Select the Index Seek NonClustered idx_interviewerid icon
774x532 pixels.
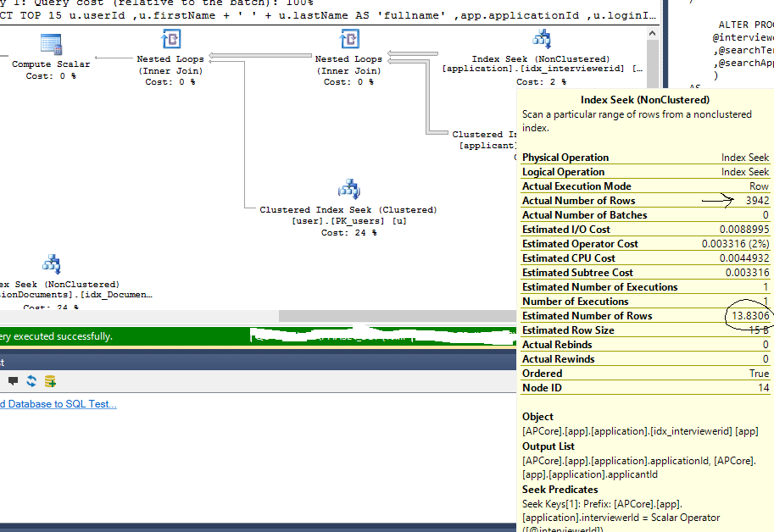pos(542,39)
